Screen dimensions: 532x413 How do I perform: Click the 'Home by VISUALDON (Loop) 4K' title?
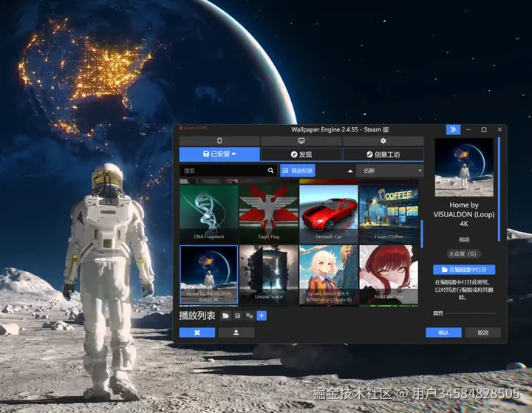click(464, 214)
